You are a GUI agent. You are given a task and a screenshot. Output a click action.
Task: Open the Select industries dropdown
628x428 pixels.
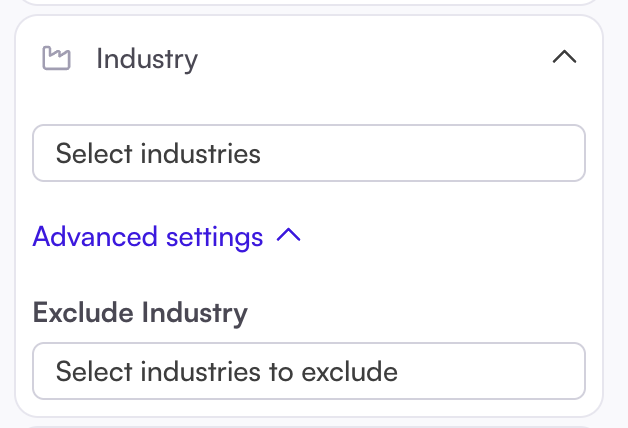(x=308, y=154)
